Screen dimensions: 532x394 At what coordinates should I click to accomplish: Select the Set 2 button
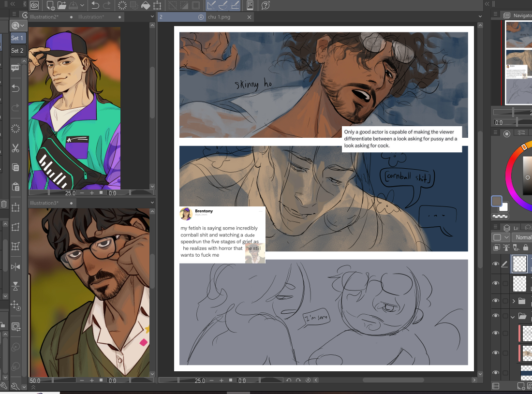[x=17, y=51]
